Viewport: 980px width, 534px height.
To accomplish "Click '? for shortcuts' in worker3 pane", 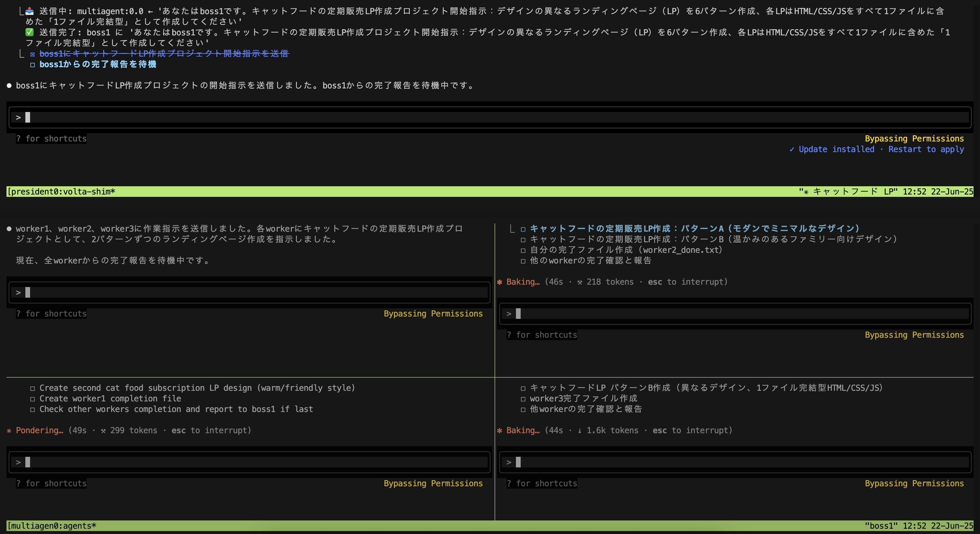I will (542, 483).
